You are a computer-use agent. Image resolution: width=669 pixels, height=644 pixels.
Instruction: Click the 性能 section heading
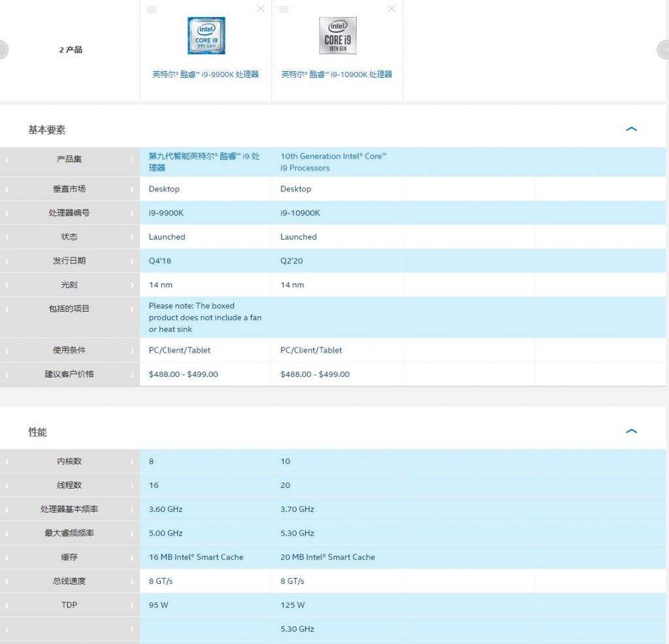click(37, 432)
